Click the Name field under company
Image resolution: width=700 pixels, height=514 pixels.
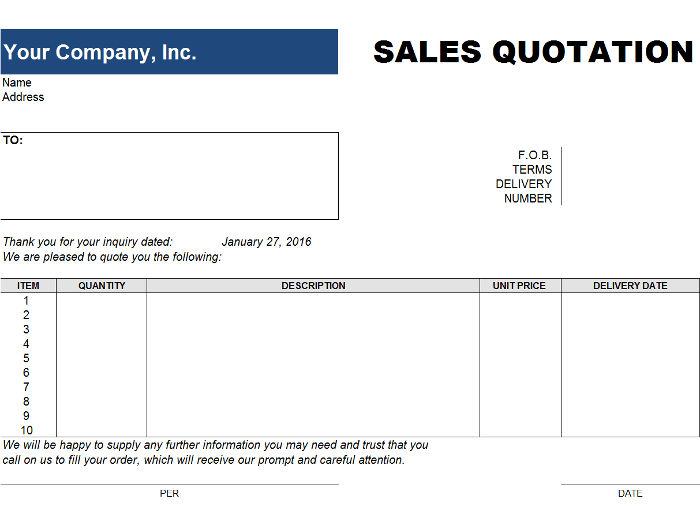pos(17,83)
